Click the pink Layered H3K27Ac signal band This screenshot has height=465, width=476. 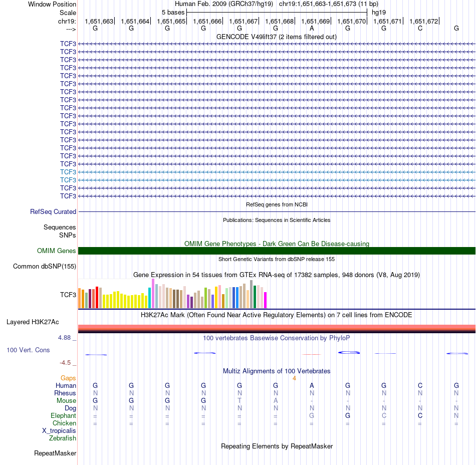click(x=277, y=327)
